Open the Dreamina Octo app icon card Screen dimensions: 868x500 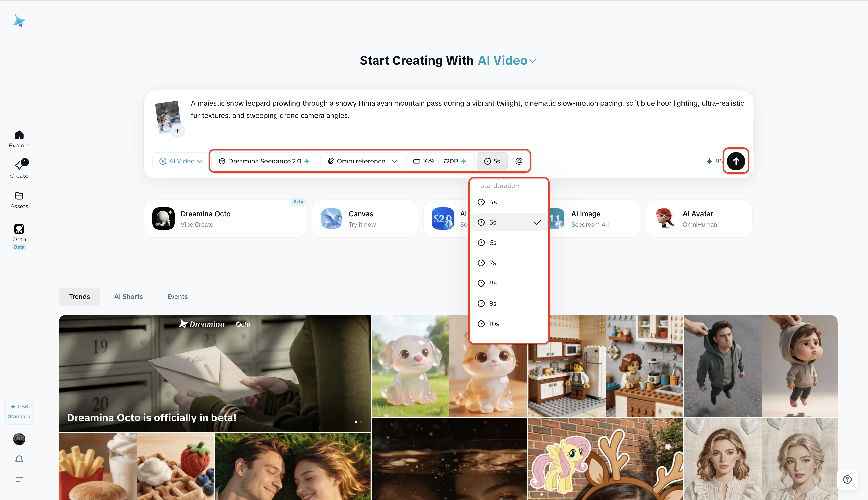tap(163, 218)
